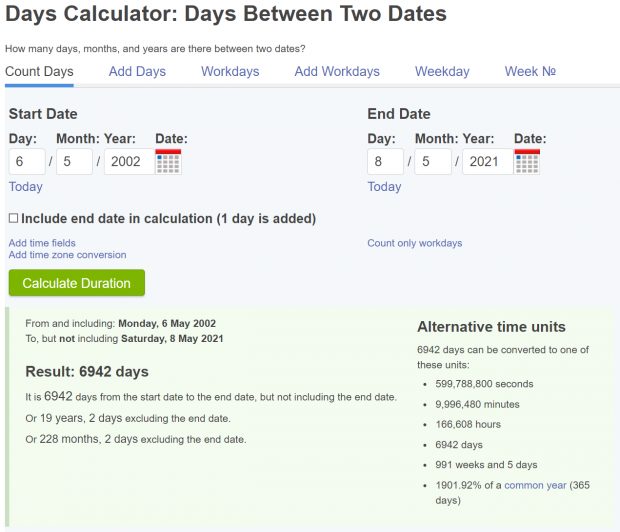
Task: Focus the End Date month field
Action: [433, 161]
